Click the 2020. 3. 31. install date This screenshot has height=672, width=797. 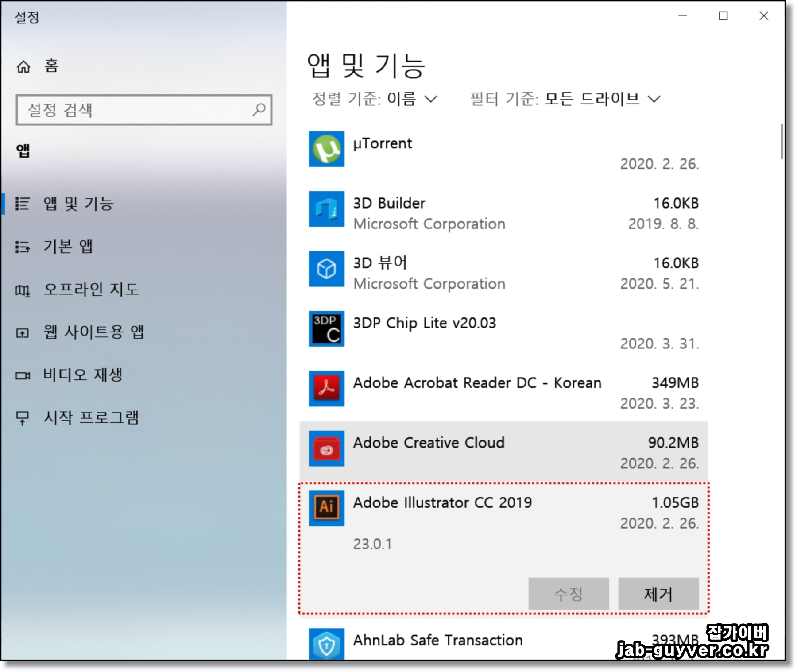pos(660,344)
